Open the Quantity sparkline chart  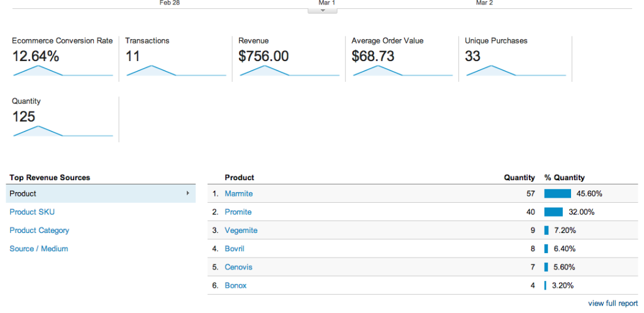63,131
